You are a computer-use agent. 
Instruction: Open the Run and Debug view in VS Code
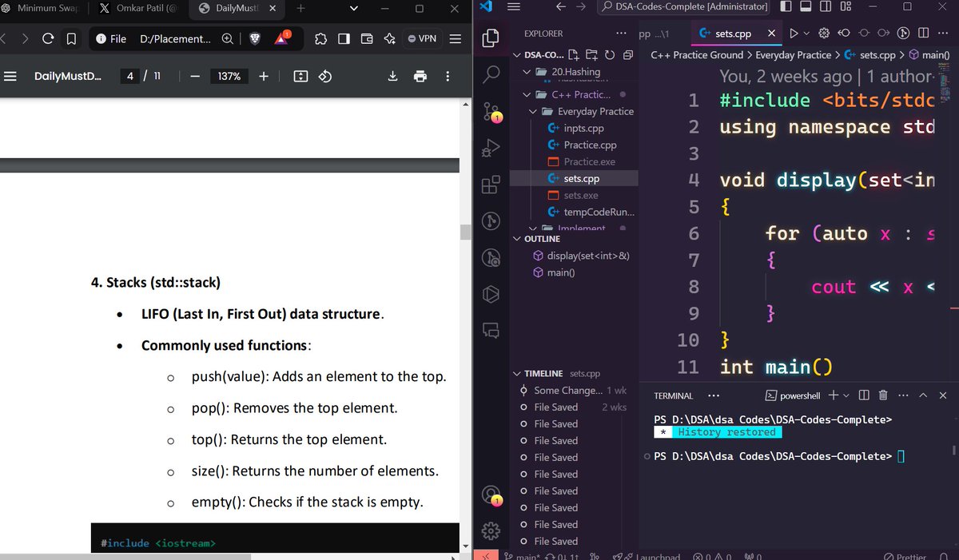pyautogui.click(x=491, y=149)
